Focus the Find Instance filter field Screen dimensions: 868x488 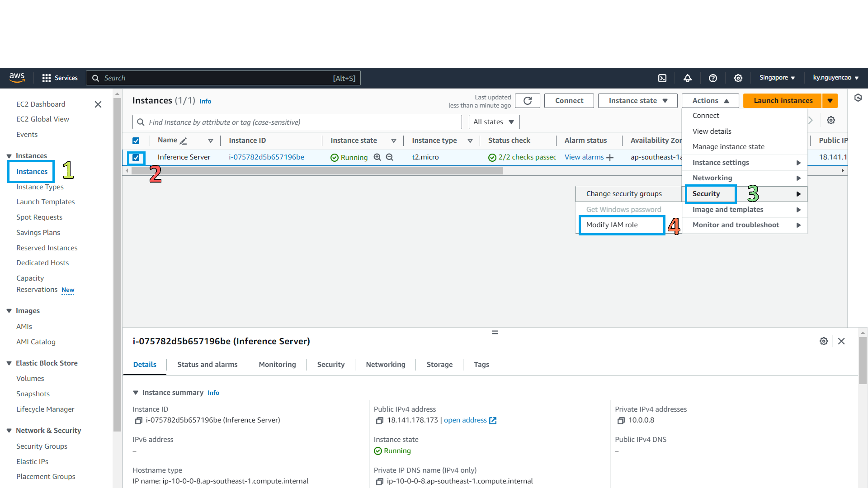(297, 122)
